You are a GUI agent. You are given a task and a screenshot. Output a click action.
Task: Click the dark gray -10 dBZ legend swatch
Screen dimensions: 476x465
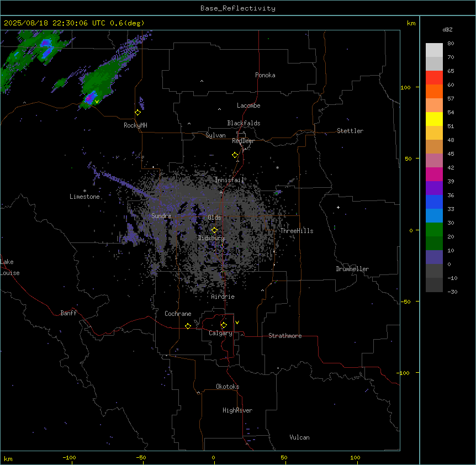[x=434, y=285]
